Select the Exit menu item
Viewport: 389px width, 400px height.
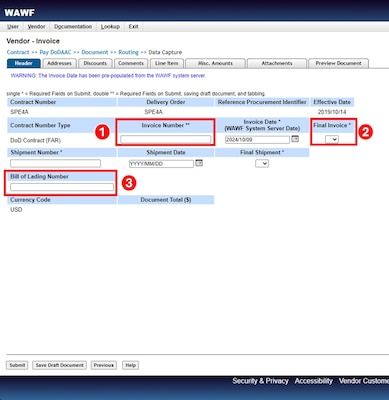point(134,27)
